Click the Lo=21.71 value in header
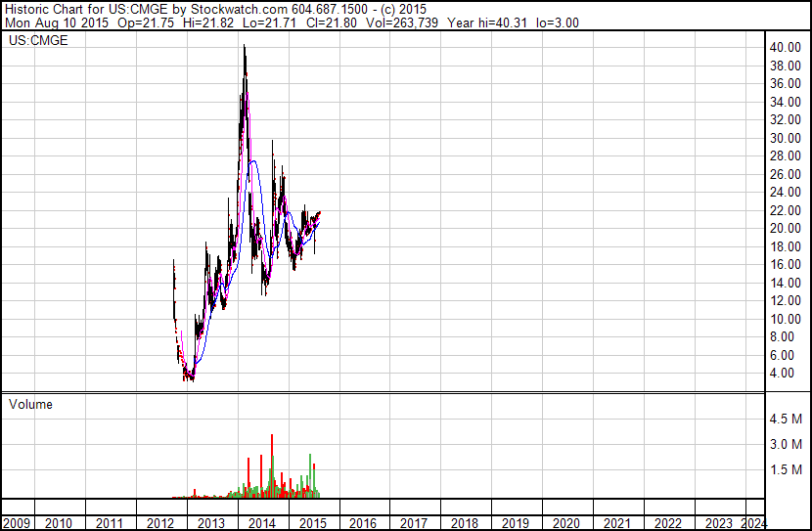 pyautogui.click(x=269, y=22)
